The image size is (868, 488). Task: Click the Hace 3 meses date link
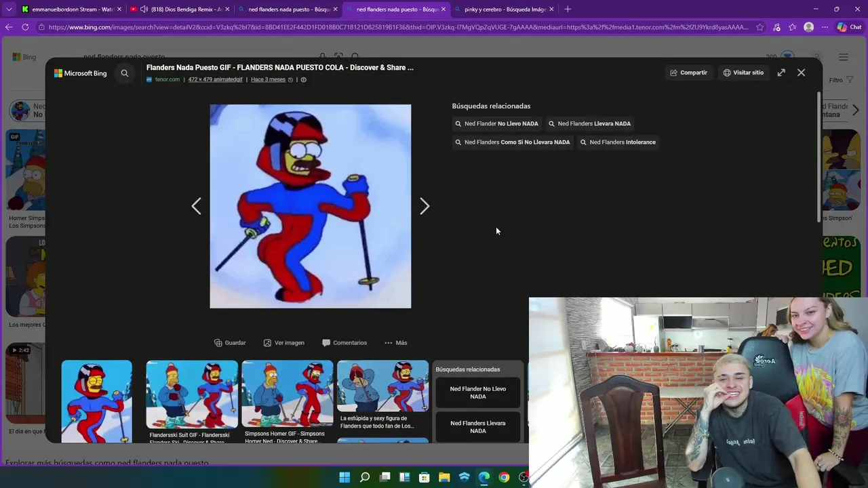click(x=268, y=79)
